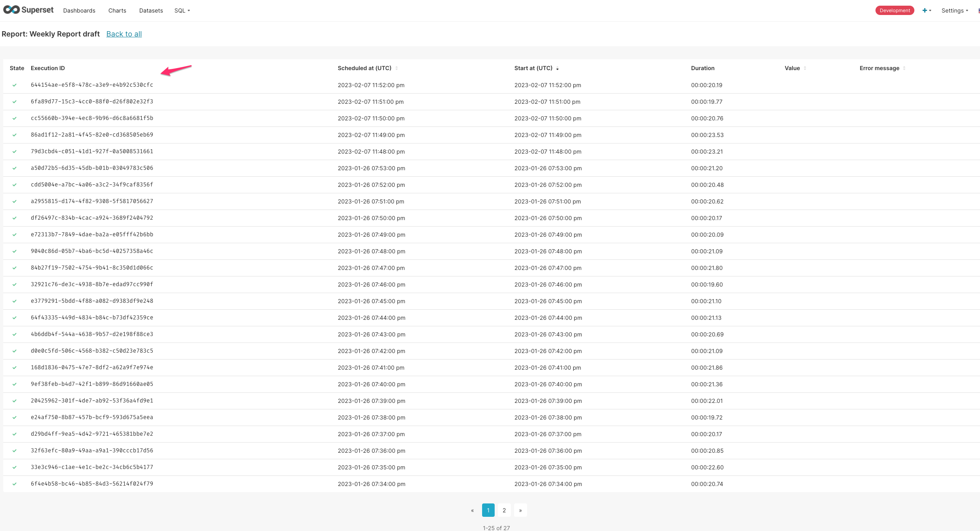Viewport: 980px width, 531px height.
Task: Open the plus create-new menu
Action: [x=926, y=11]
